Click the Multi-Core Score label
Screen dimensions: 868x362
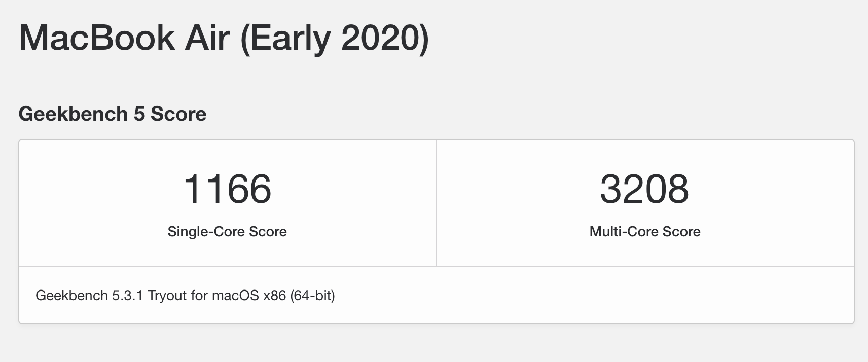tap(645, 232)
